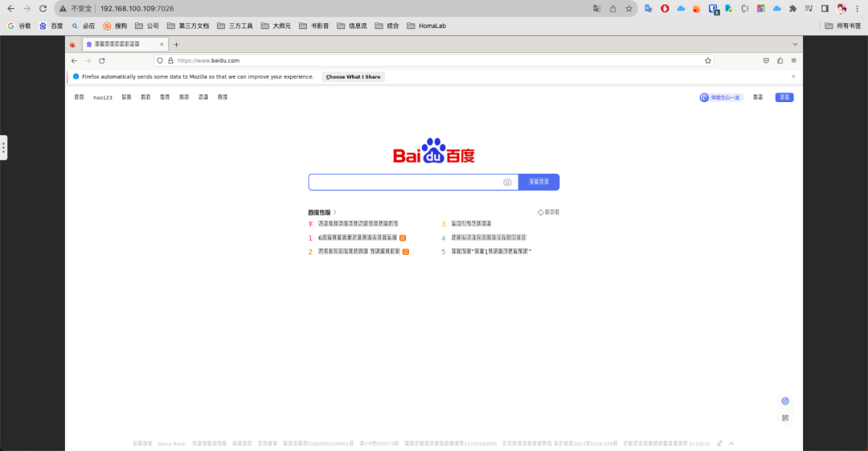This screenshot has height=451, width=868.
Task: Click the blue Baidu search button
Action: click(538, 182)
